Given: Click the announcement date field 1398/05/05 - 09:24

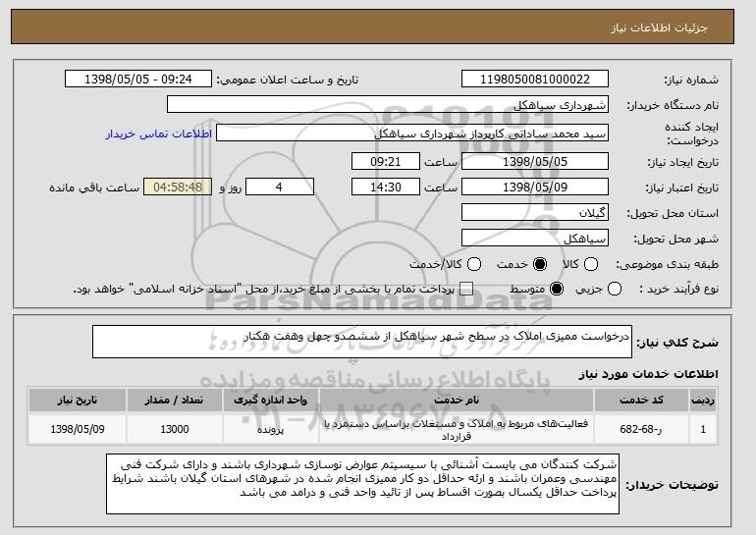Looking at the screenshot, I should pyautogui.click(x=138, y=80).
